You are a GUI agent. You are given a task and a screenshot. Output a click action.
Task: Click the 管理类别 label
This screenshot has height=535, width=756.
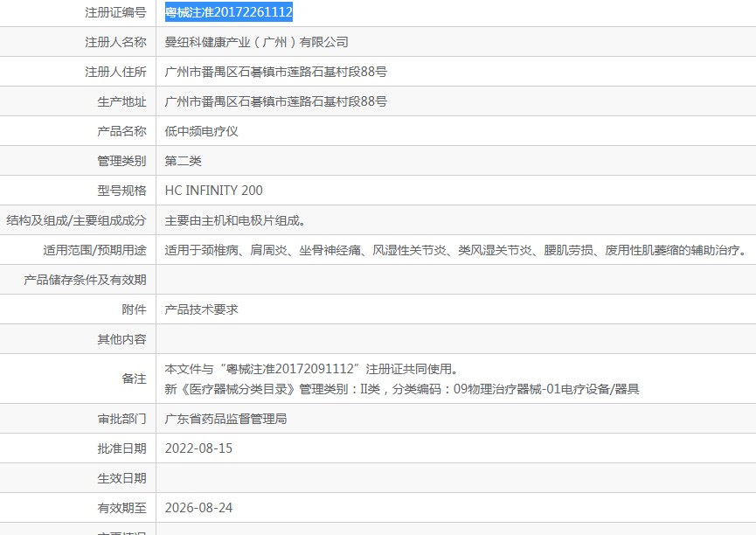tap(122, 161)
